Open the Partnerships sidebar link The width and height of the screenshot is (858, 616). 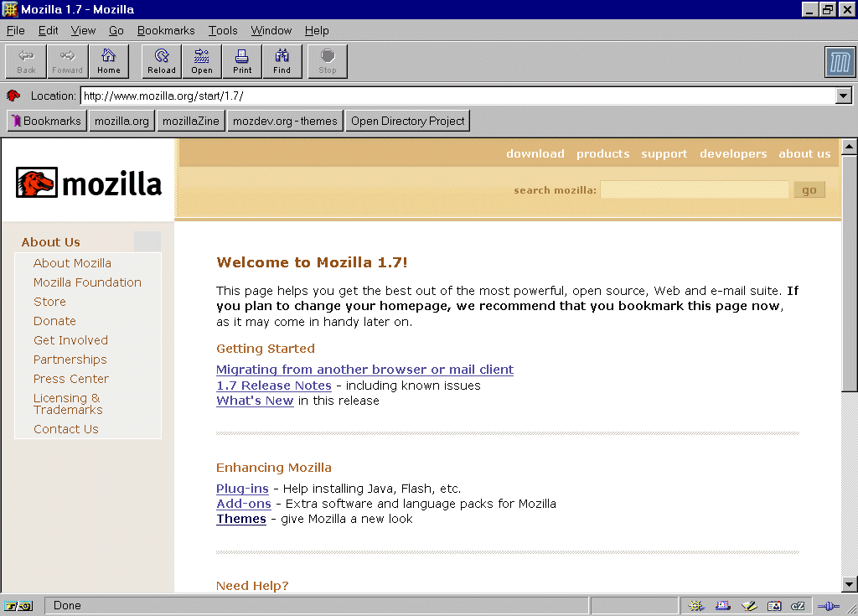click(x=70, y=360)
